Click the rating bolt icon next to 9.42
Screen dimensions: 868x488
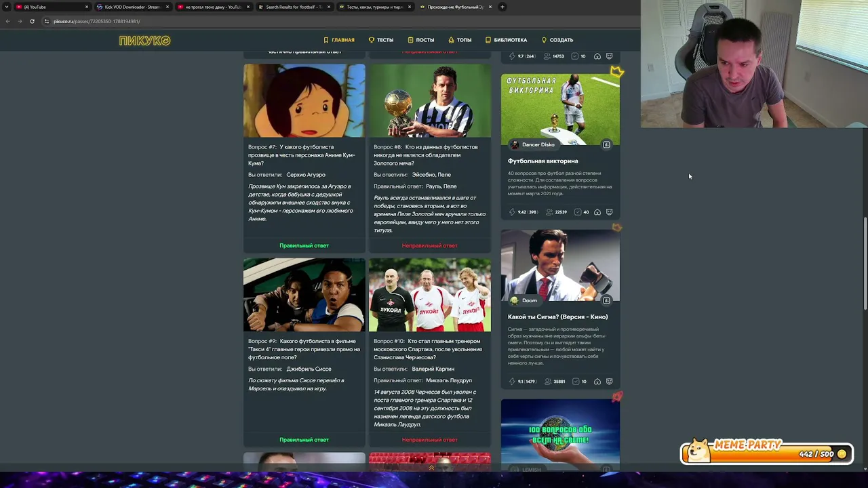coord(512,212)
